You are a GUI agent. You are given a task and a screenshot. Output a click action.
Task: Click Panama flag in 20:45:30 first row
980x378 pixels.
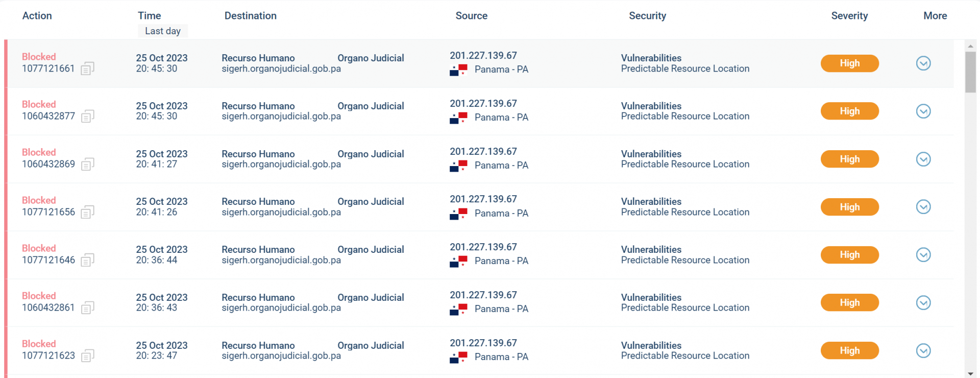(458, 70)
